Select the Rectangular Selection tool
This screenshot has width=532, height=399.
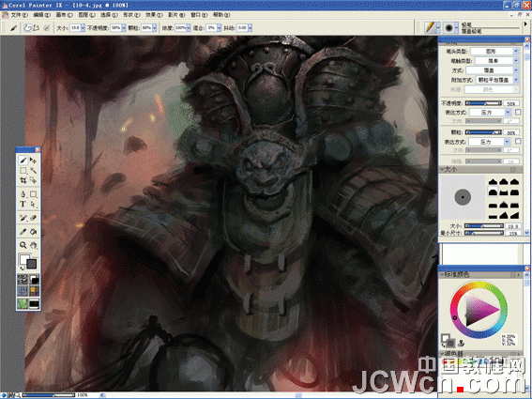[x=23, y=170]
